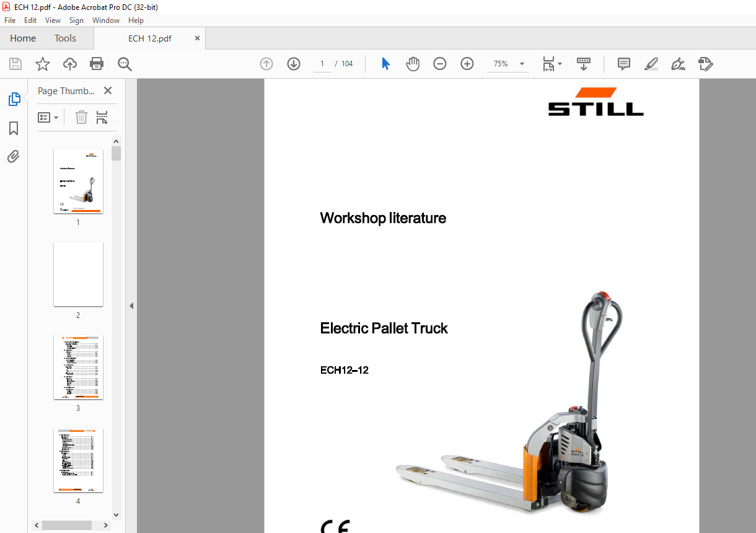Go to next page arrow
The height and width of the screenshot is (533, 756).
pyautogui.click(x=294, y=64)
